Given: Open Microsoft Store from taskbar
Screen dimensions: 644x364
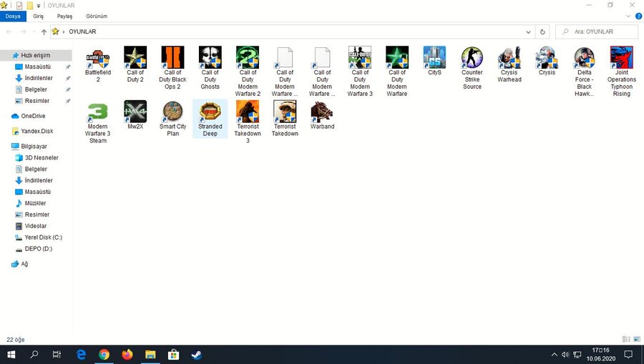Looking at the screenshot, I should 173,355.
